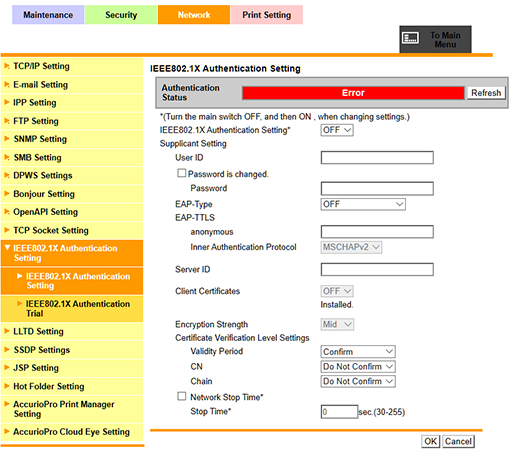Open IEEE802.1X Authentication Setting OFF dropdown
Screen dimensions: 517x452
tap(337, 130)
